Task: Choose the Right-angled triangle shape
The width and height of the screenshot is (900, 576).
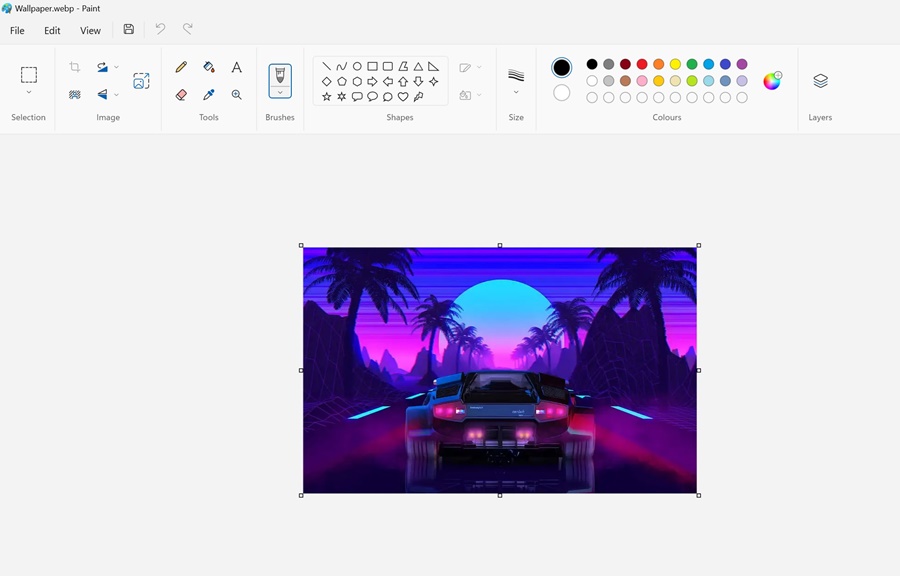Action: click(x=433, y=67)
